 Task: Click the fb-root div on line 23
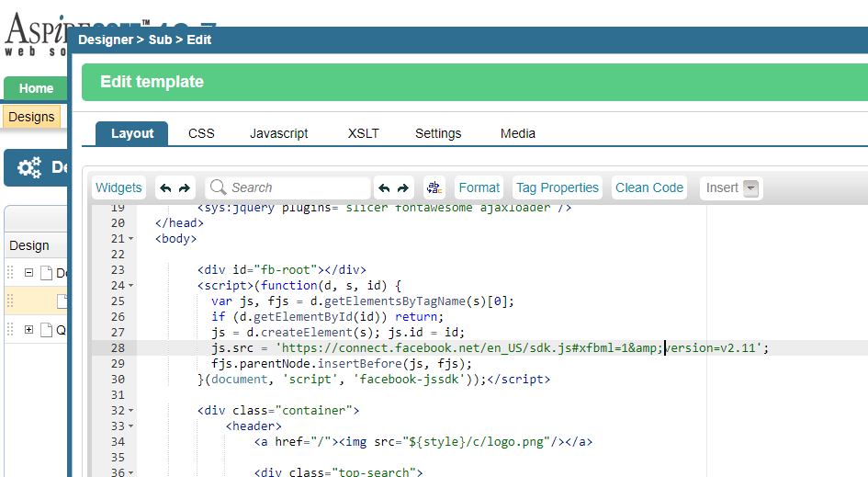(282, 270)
